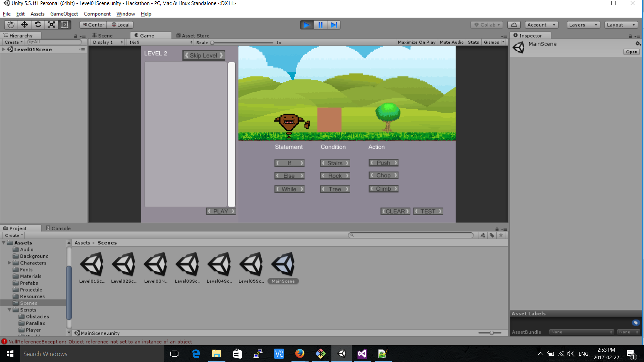Toggle the Stats overlay
The image size is (644, 362).
473,42
